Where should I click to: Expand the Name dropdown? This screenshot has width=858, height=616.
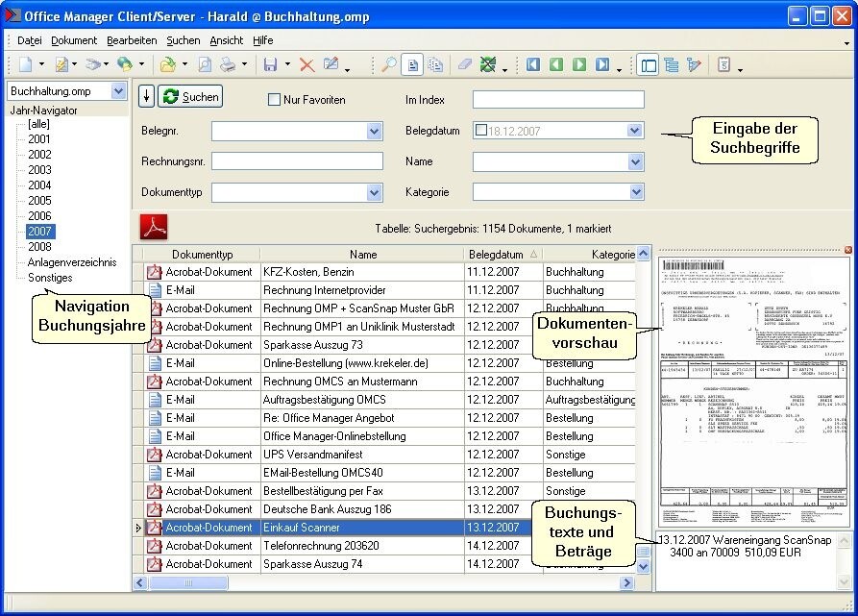click(x=635, y=162)
